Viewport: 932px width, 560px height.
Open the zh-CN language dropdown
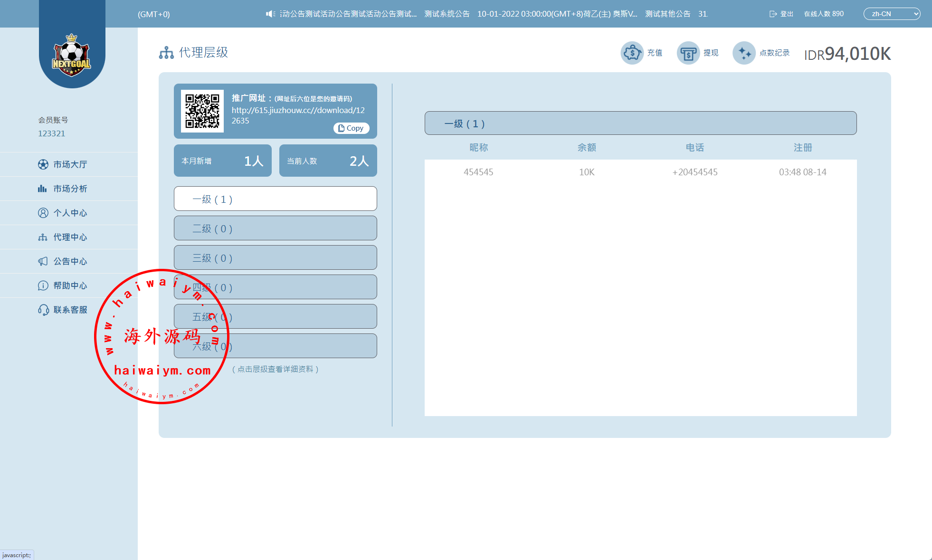[892, 14]
